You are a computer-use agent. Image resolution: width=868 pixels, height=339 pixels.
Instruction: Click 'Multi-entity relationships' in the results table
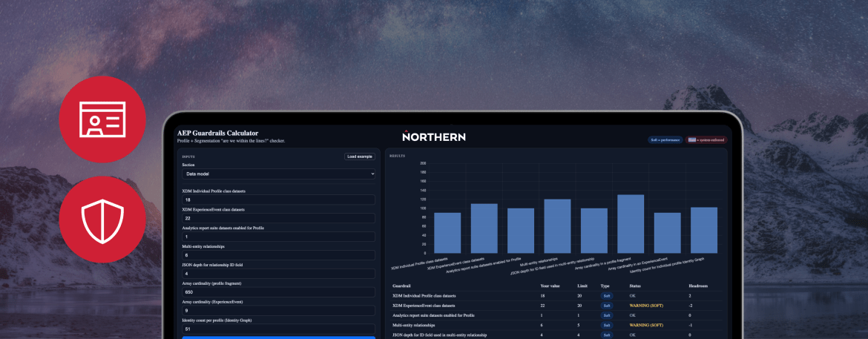(413, 325)
